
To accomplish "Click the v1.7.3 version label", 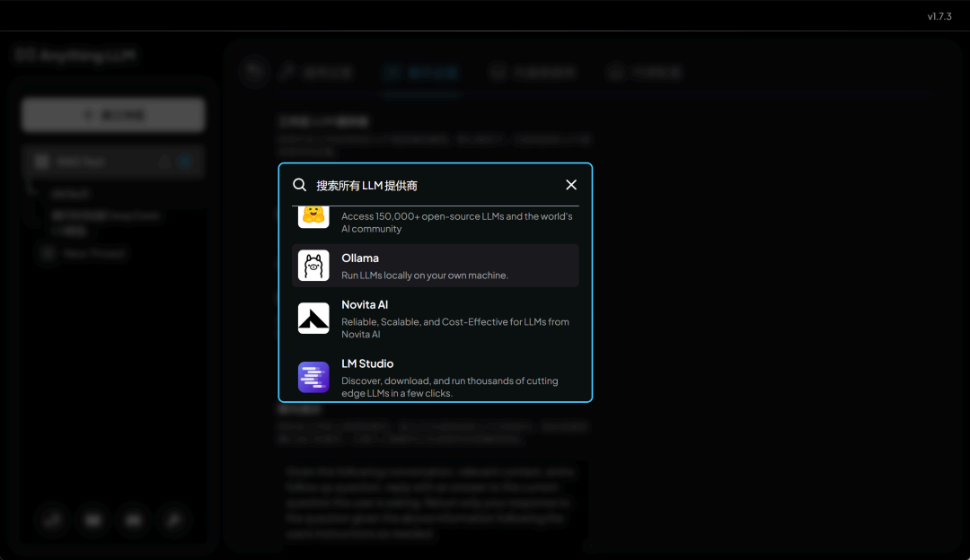I will [939, 17].
